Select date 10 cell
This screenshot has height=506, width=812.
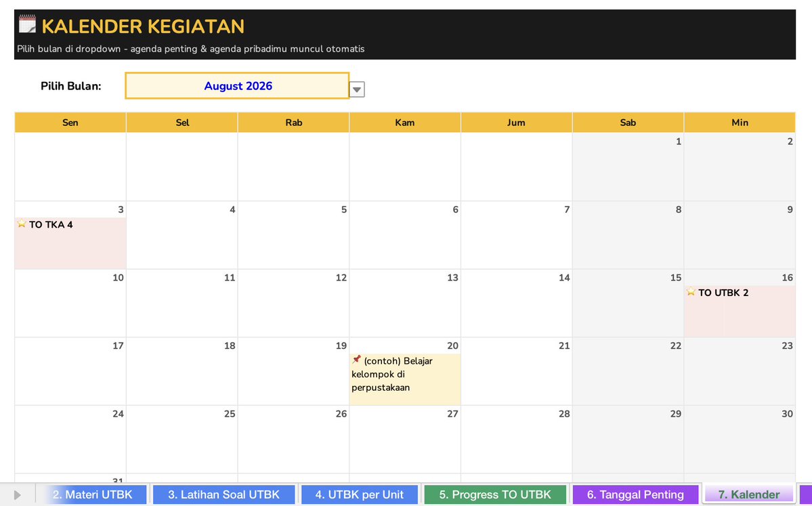coord(70,303)
